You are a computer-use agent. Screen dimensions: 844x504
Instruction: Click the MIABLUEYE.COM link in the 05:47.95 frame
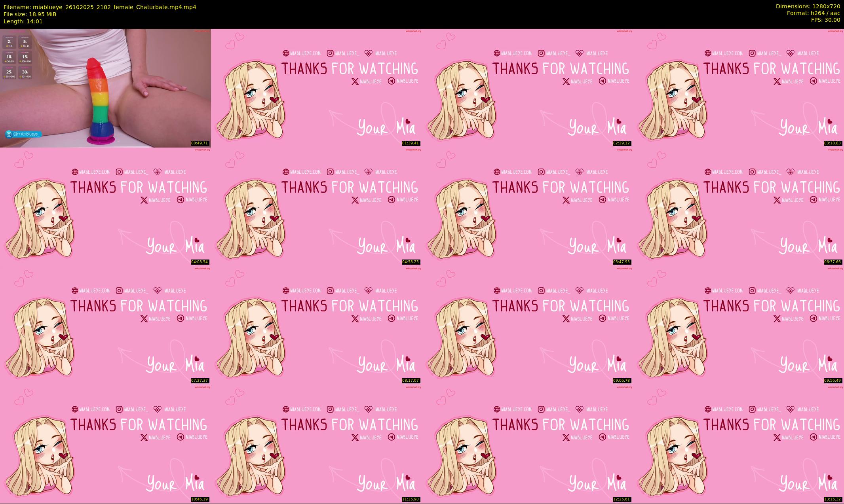click(x=516, y=172)
